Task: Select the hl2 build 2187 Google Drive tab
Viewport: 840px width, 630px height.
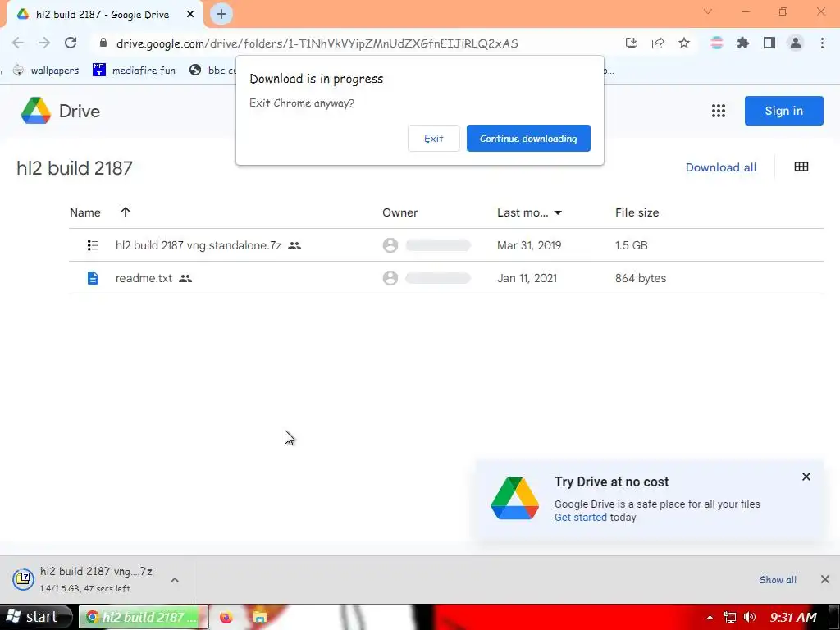Action: coord(104,15)
